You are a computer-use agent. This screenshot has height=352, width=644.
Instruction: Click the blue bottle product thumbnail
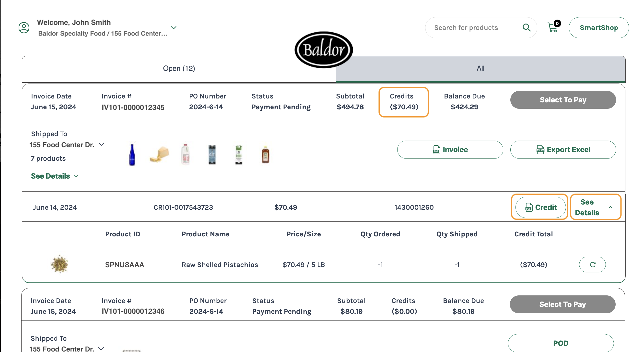pos(132,155)
